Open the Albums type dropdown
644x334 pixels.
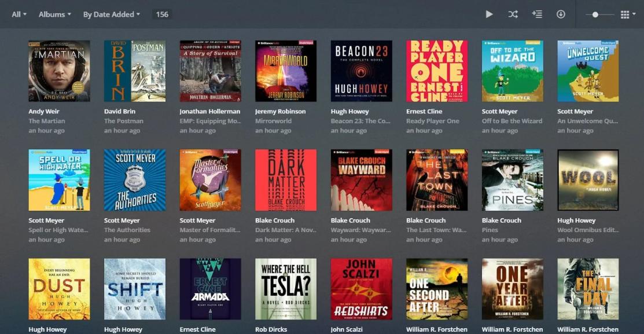pos(54,14)
